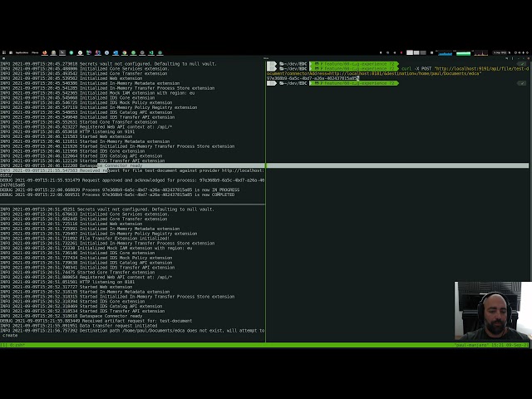Open the network activity graph applet
The image size is (532, 399).
pos(480,53)
